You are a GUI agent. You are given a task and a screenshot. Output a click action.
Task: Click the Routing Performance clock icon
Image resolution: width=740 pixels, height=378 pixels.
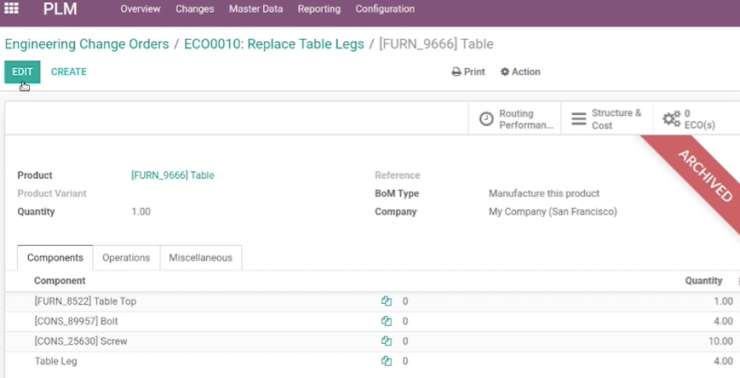(486, 119)
